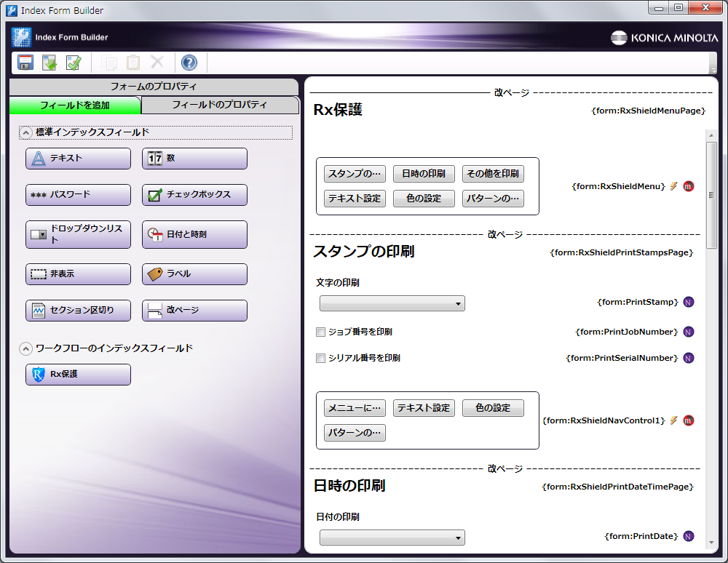Add a パスワード field

tap(78, 195)
